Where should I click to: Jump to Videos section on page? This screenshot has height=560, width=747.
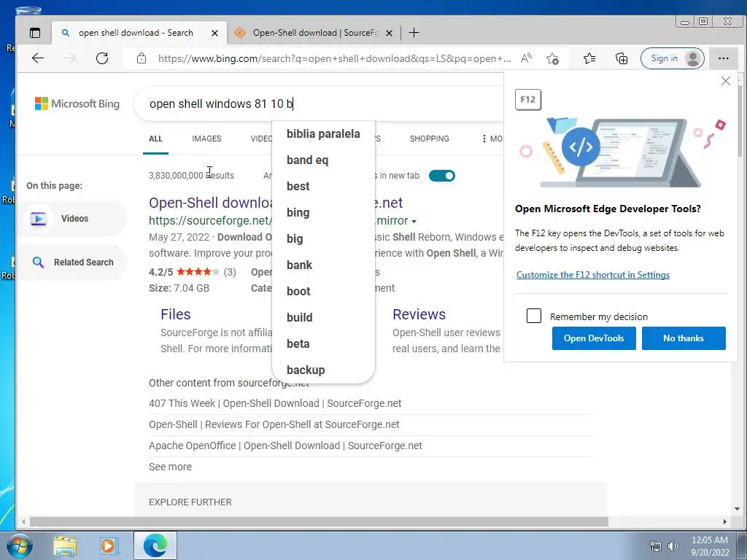pos(72,219)
